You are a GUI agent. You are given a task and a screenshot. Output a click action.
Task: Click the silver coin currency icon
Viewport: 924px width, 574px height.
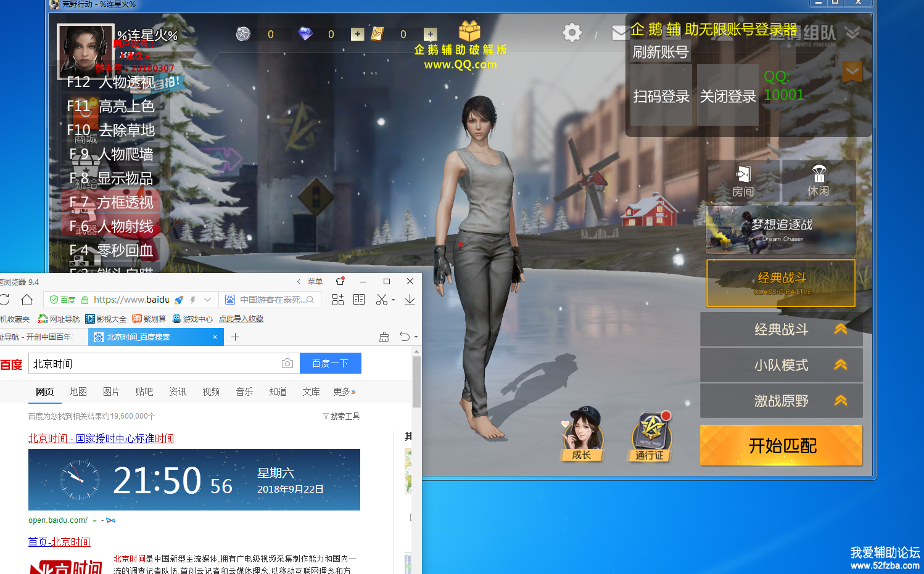[243, 33]
